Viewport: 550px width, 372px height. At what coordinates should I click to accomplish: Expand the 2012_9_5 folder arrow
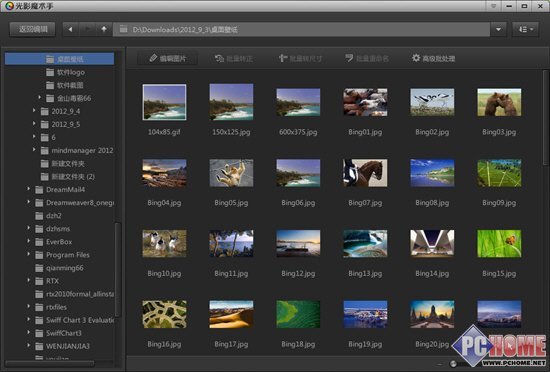click(34, 123)
